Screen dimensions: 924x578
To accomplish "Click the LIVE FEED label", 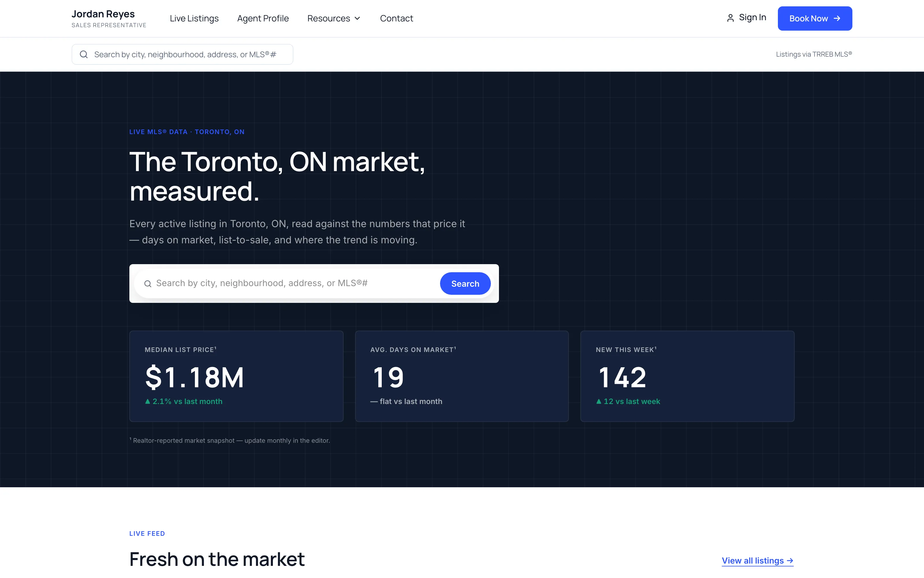I will click(x=147, y=533).
